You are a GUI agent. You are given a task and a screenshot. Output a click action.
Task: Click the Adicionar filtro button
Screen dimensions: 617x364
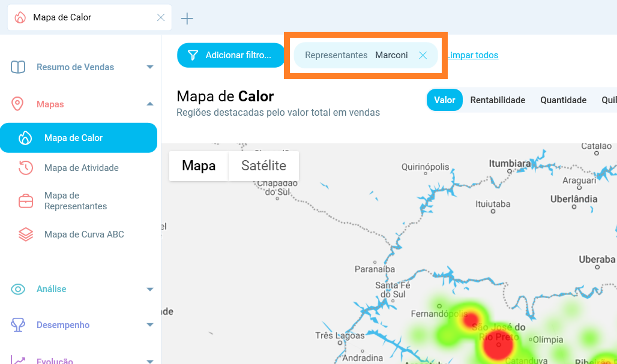(x=231, y=55)
